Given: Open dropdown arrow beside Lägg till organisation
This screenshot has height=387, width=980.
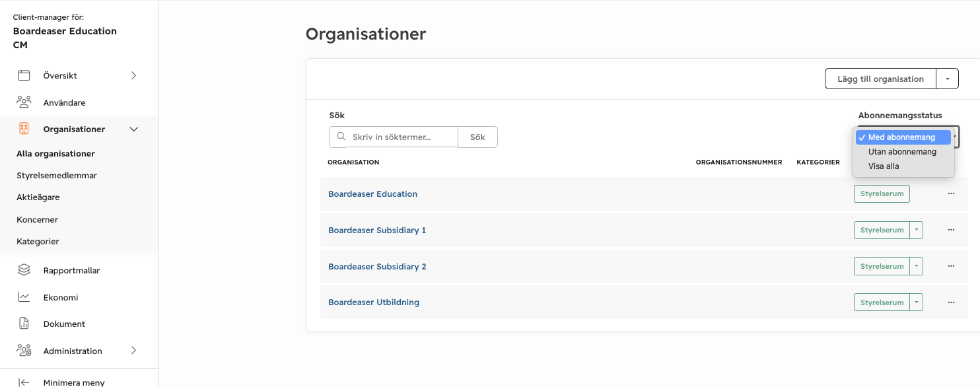Looking at the screenshot, I should [947, 79].
